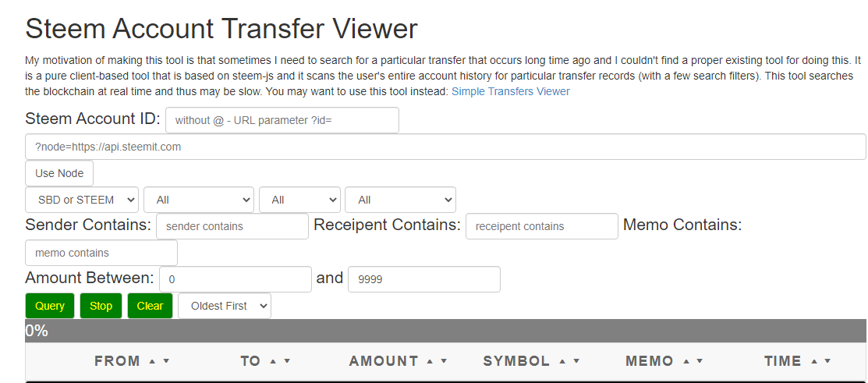Click ascending arrow beside TIME
Viewport: 868px width, 383px height.
click(x=814, y=361)
